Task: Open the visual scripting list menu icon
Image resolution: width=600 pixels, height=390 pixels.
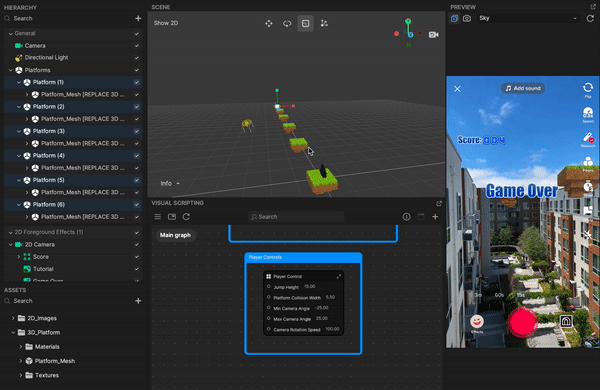Action: (x=157, y=217)
